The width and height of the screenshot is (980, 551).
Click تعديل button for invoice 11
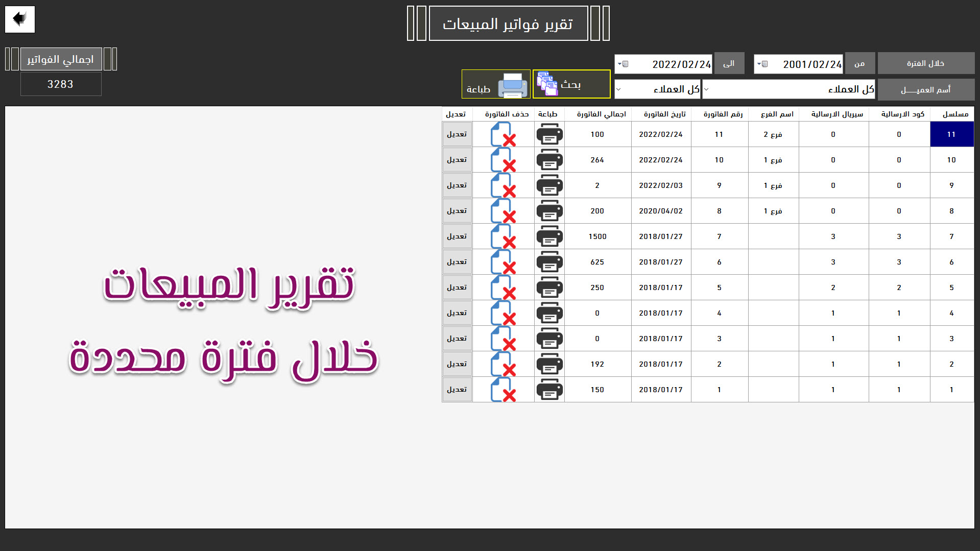tap(457, 134)
